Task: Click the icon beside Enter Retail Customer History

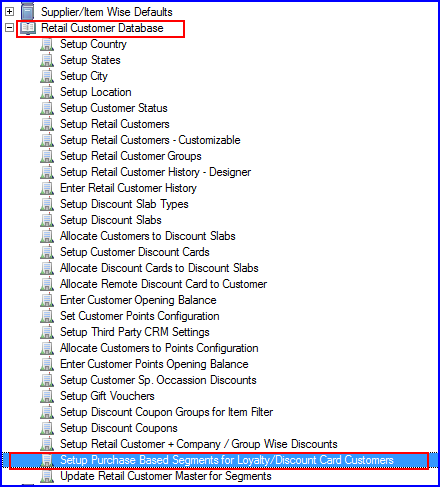Action: click(x=47, y=188)
